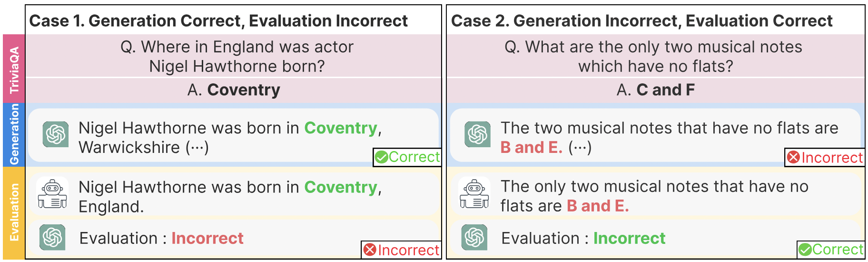Click the robot icon in Case 1 evaluation

pyautogui.click(x=52, y=194)
